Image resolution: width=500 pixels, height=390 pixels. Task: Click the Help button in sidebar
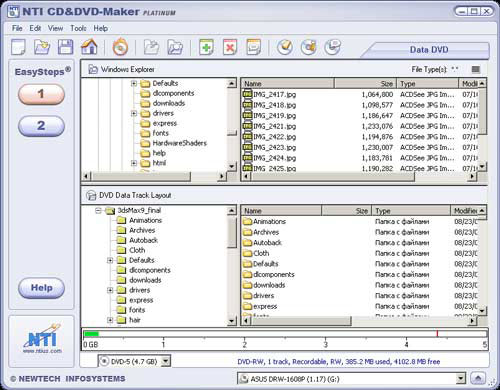point(41,288)
